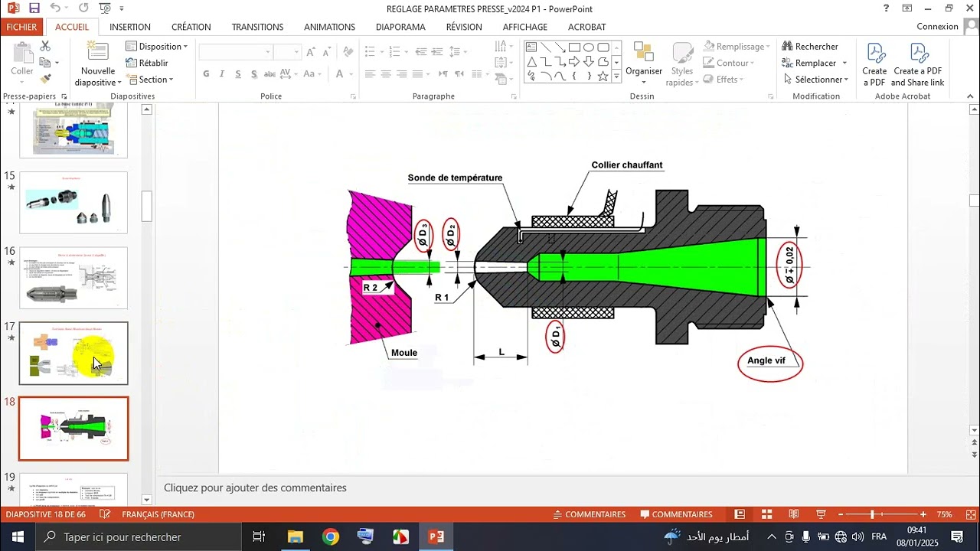Click the Rétablir button
The image size is (980, 551).
[147, 63]
